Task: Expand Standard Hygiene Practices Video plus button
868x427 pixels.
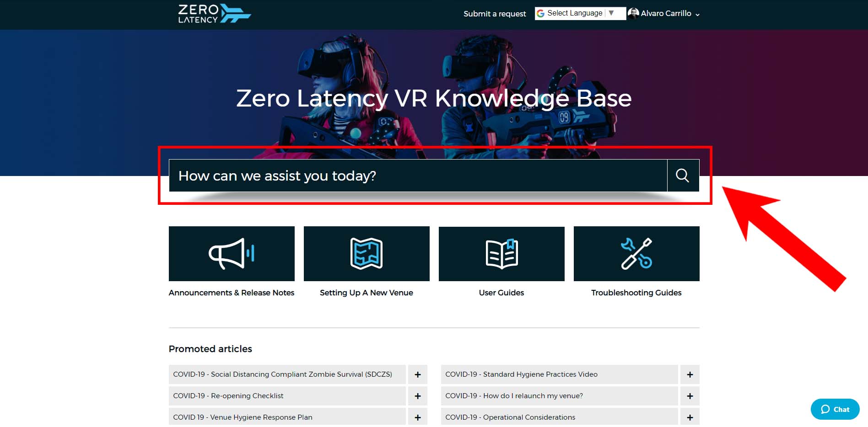Action: pos(690,374)
